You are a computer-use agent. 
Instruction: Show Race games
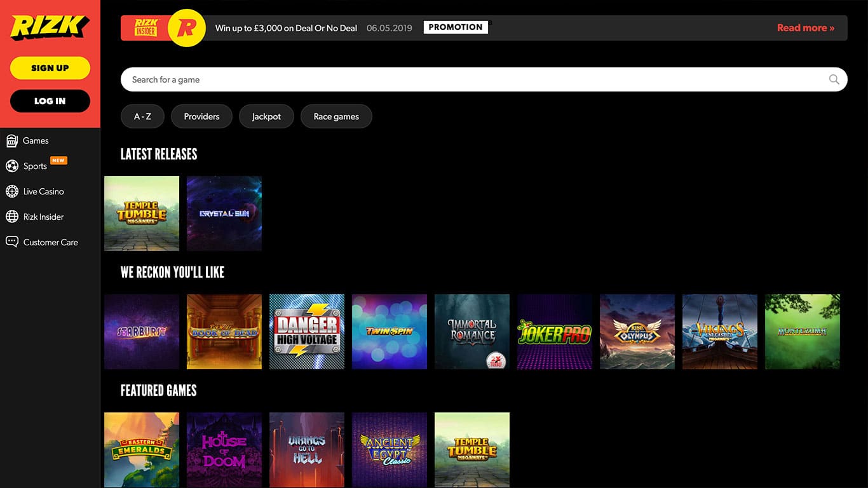336,116
